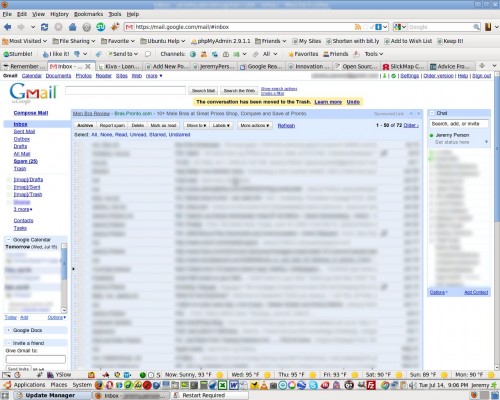Click the StumbleUpon Stumble! toolbar button
This screenshot has width=500, height=400.
pos(18,54)
